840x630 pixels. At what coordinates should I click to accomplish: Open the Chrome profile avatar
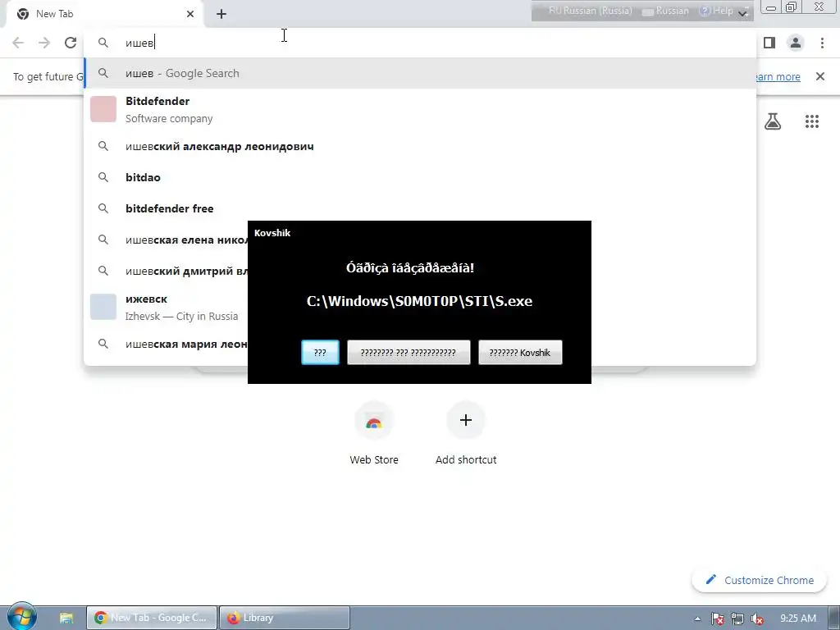(x=796, y=43)
